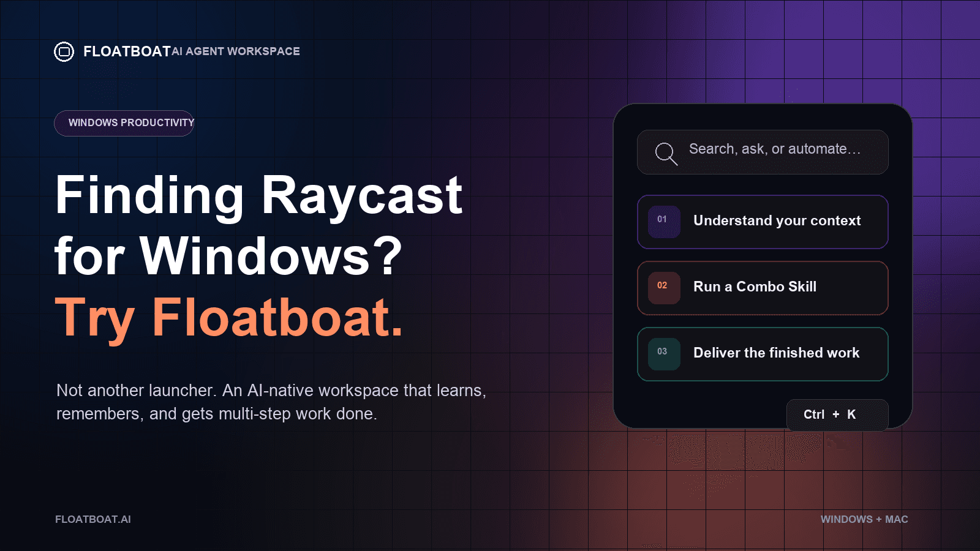Click the orange Try Floatboat. headline
980x551 pixels.
pos(229,317)
